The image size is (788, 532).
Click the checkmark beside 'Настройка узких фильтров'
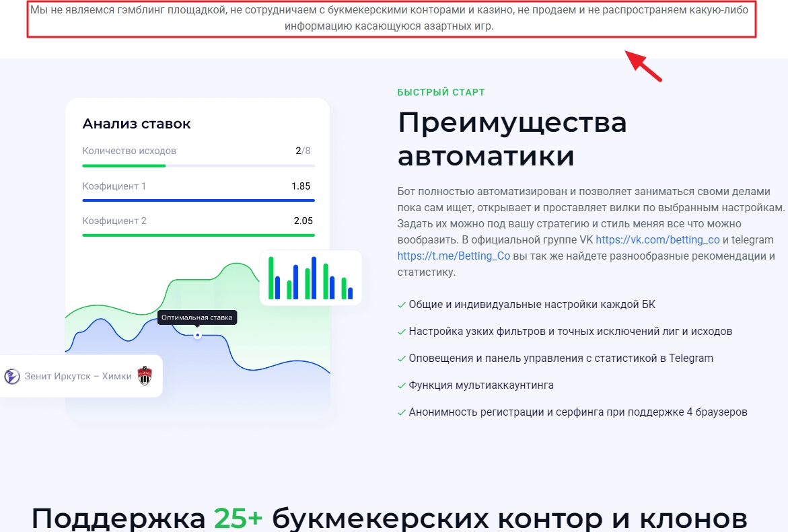tap(402, 332)
